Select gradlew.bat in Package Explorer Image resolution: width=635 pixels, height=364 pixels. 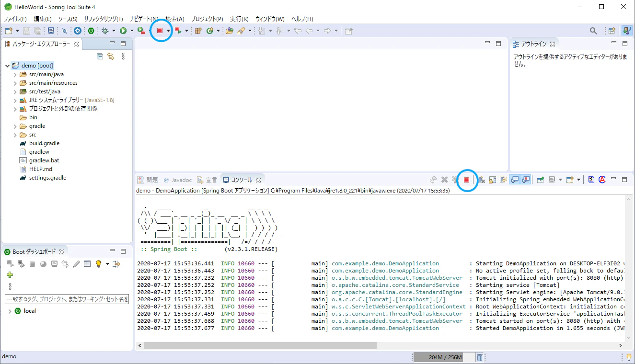pyautogui.click(x=44, y=160)
